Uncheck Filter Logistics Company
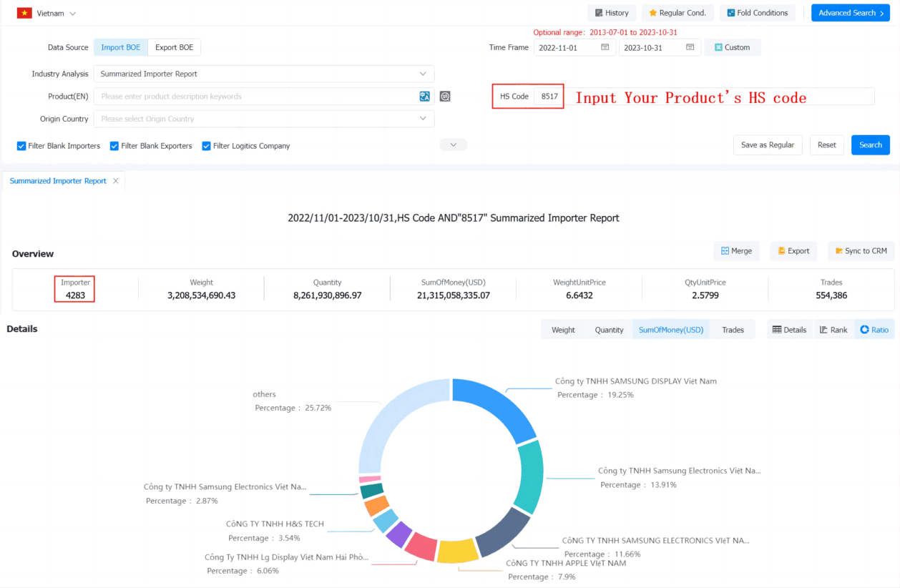The width and height of the screenshot is (900, 588). pyautogui.click(x=206, y=146)
